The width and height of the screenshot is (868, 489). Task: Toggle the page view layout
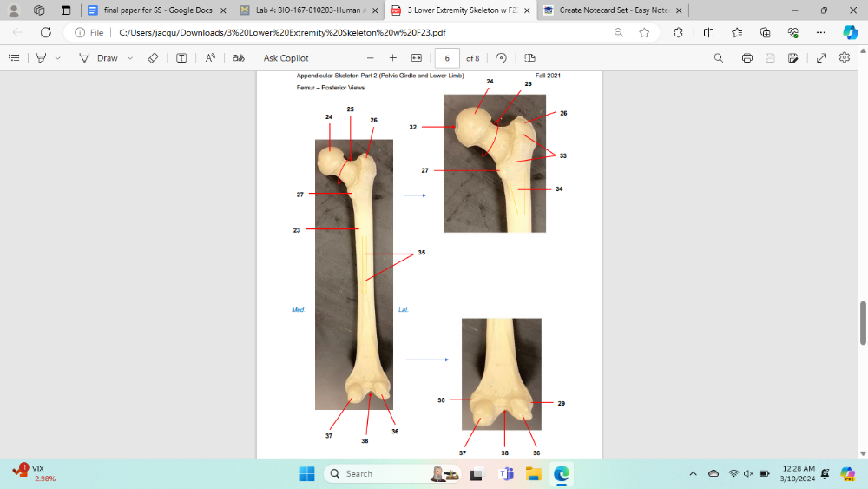(x=529, y=58)
